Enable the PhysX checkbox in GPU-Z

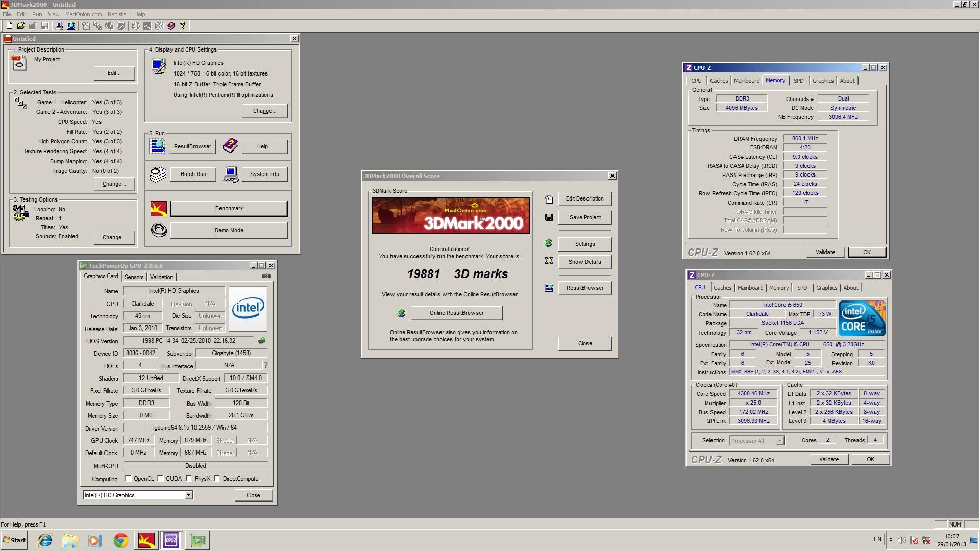(189, 479)
